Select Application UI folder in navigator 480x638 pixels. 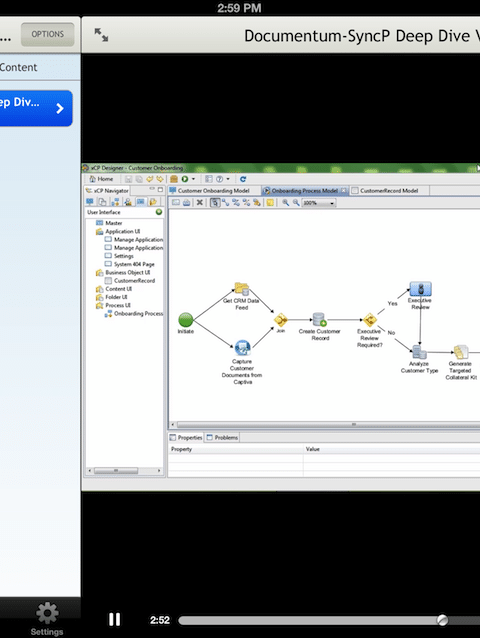point(118,231)
